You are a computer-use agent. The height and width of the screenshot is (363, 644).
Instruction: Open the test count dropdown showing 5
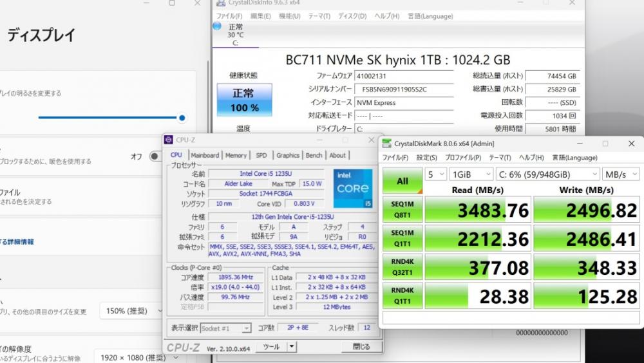click(x=436, y=174)
